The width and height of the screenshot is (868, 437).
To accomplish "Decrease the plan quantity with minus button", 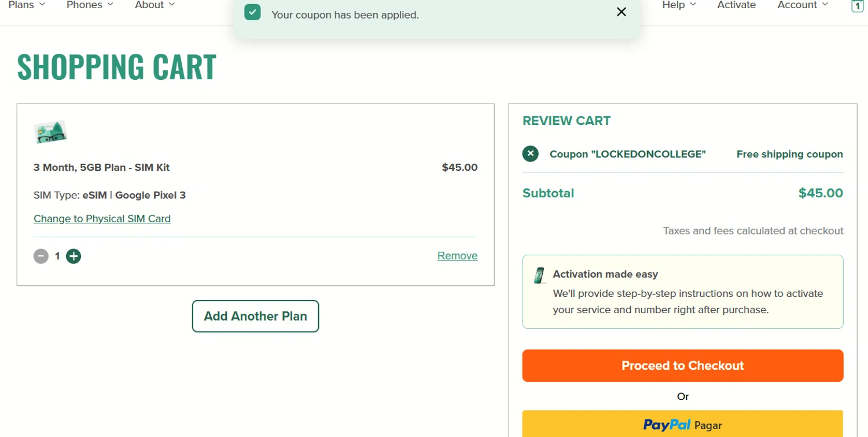I will 41,256.
